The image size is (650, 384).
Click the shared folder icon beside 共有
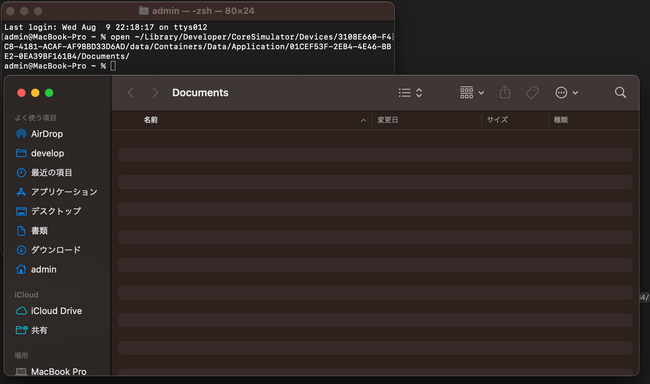pyautogui.click(x=21, y=330)
